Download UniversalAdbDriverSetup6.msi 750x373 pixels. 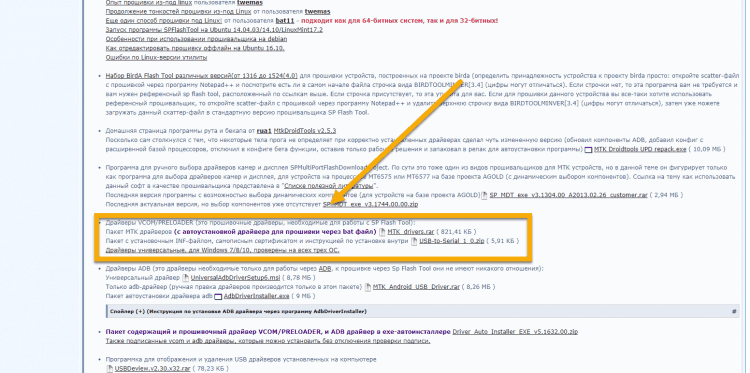234,278
